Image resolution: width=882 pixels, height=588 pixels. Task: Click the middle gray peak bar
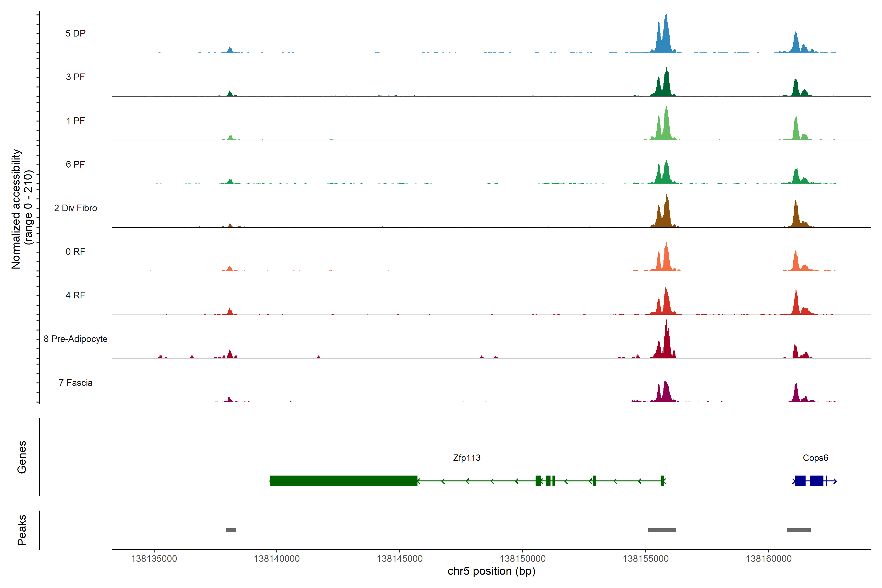tap(662, 530)
